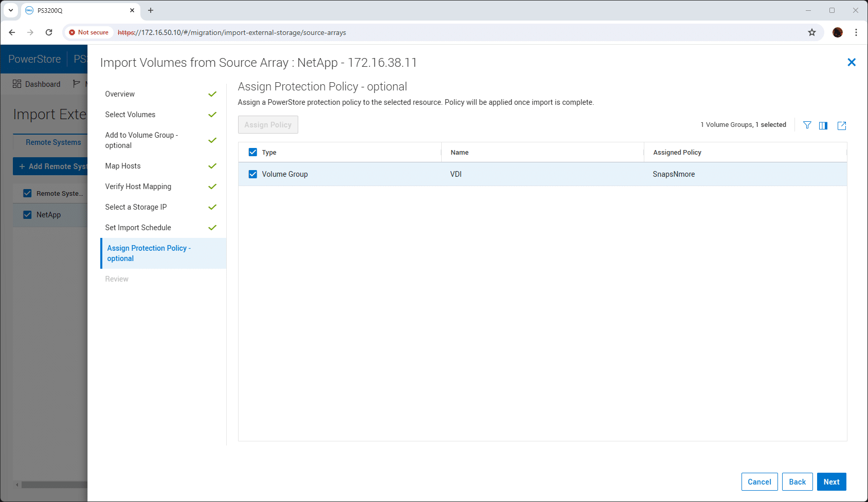The height and width of the screenshot is (502, 868).
Task: Sort by the Type column header
Action: pos(269,153)
